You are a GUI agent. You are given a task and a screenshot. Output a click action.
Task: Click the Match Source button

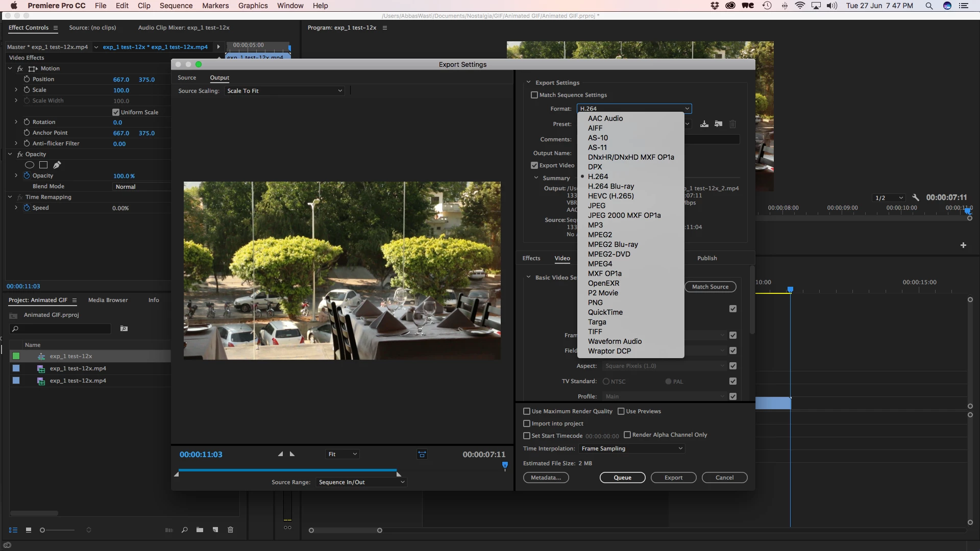pyautogui.click(x=710, y=287)
